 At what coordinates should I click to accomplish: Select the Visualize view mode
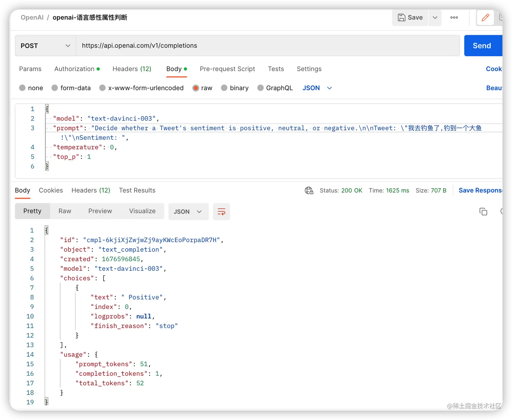coord(142,211)
